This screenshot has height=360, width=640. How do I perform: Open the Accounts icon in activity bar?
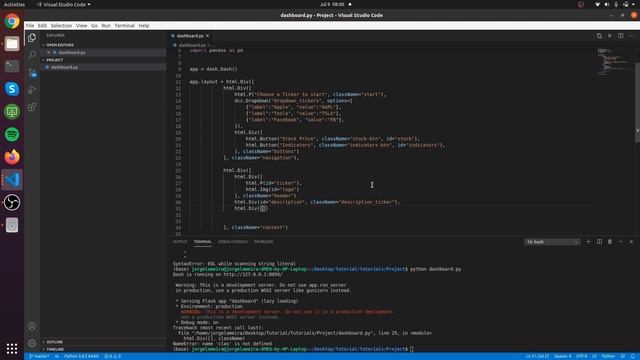(x=32, y=326)
